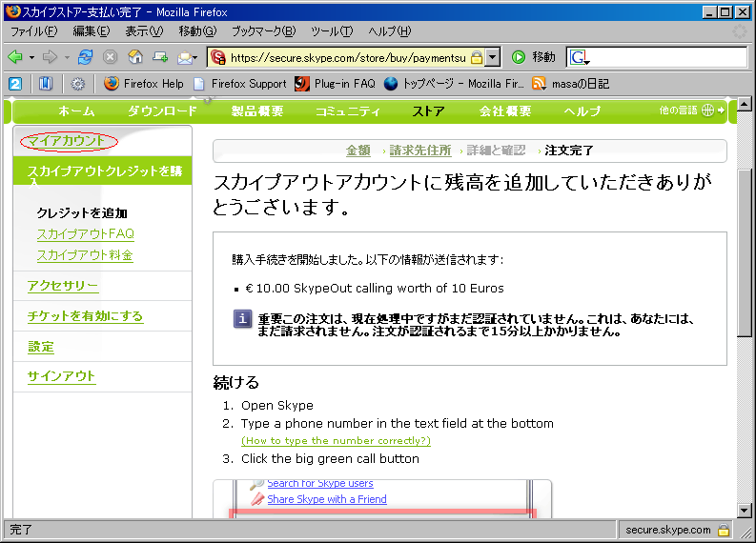Viewport: 756px width, 543px height.
Task: Open the URL address bar dropdown
Action: click(492, 57)
